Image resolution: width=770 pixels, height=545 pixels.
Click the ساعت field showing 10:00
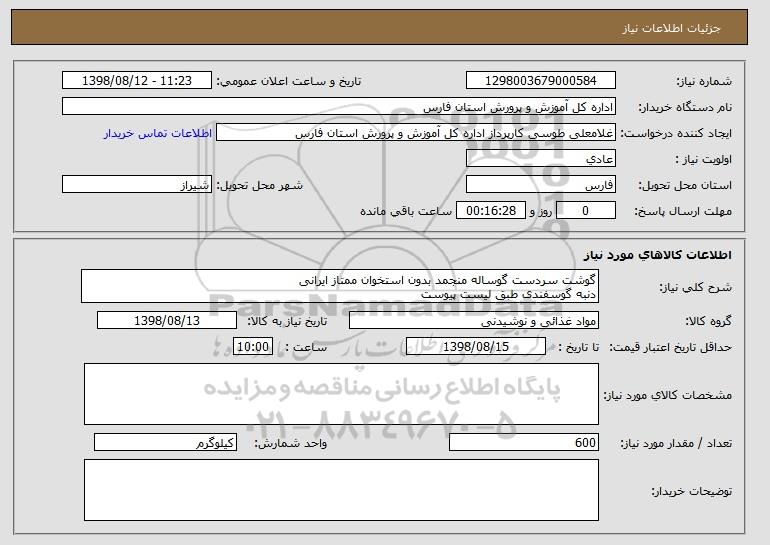point(253,347)
